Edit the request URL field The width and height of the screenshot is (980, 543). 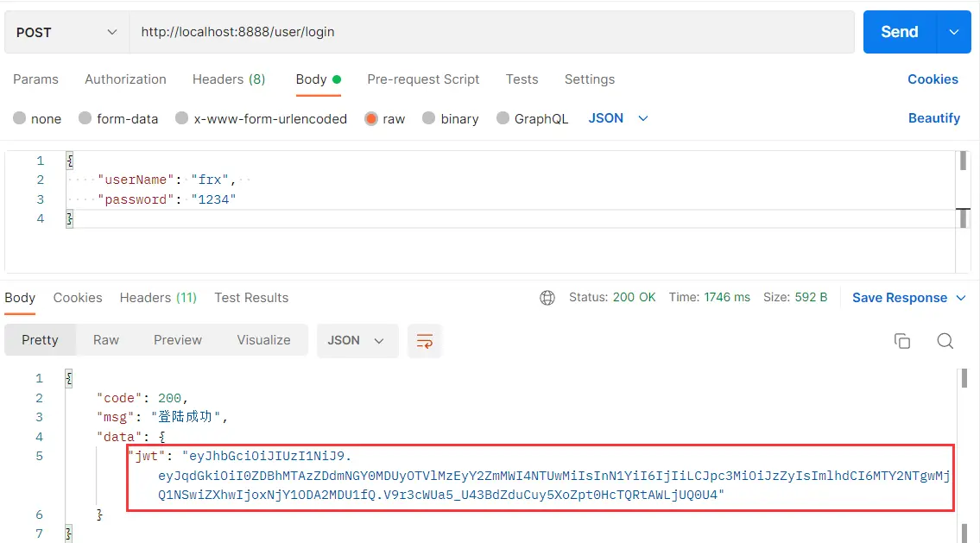pyautogui.click(x=491, y=32)
